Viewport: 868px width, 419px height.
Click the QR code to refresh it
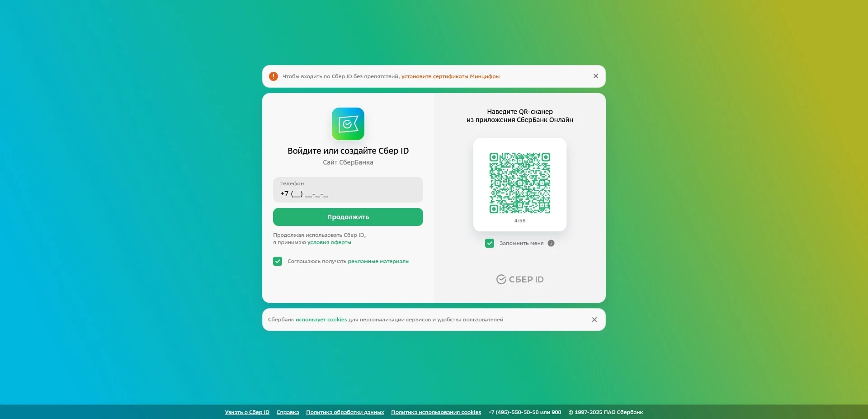coord(519,183)
